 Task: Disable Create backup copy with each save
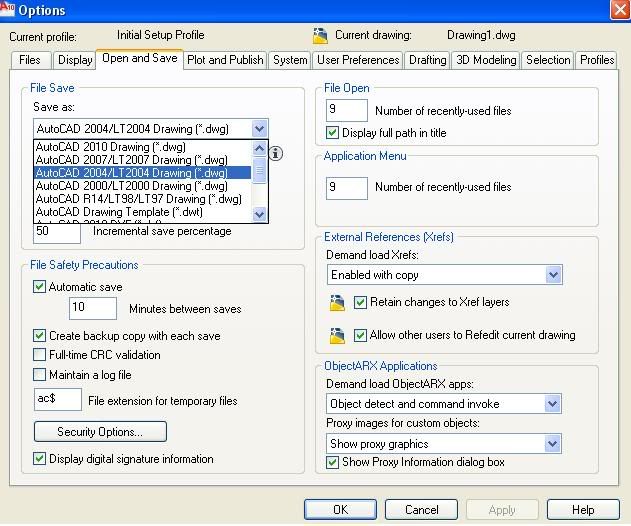coord(39,336)
